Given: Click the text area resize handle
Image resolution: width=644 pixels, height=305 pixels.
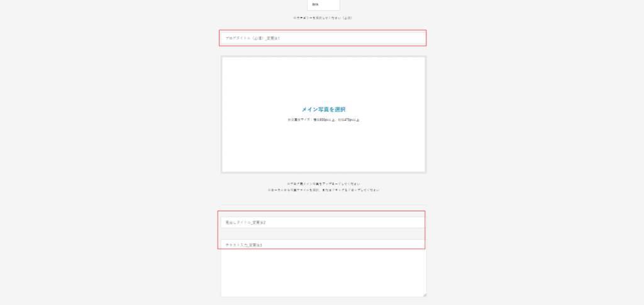Looking at the screenshot, I should [x=425, y=294].
